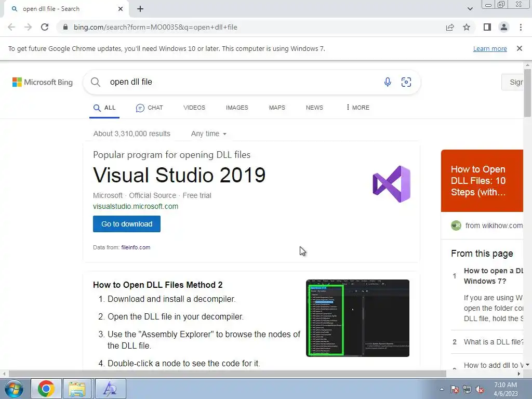
Task: Switch to the CHAT tab
Action: (x=149, y=108)
